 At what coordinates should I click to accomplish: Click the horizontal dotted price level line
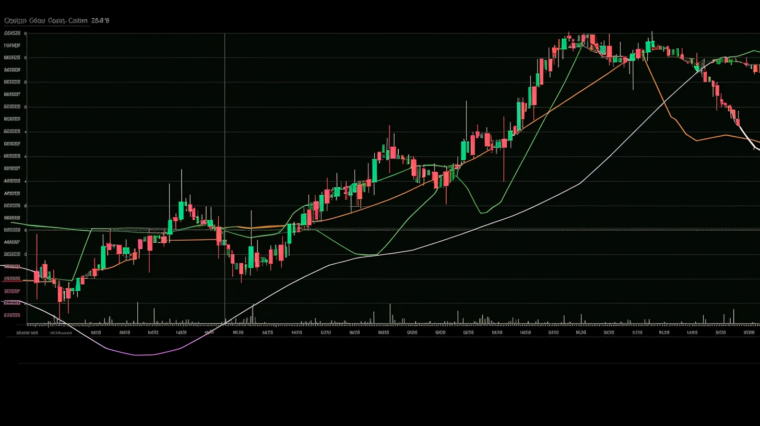[x=400, y=229]
